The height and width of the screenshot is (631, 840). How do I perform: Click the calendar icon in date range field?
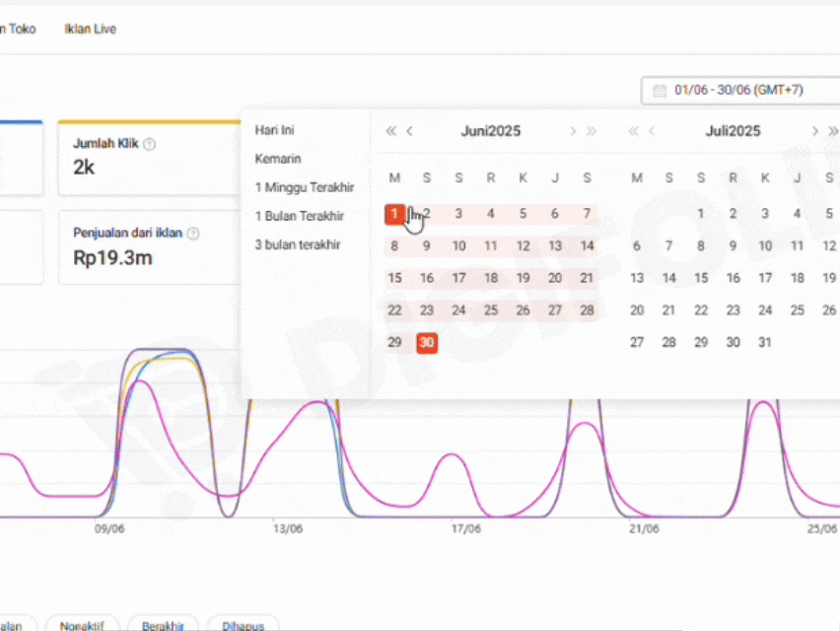(660, 91)
